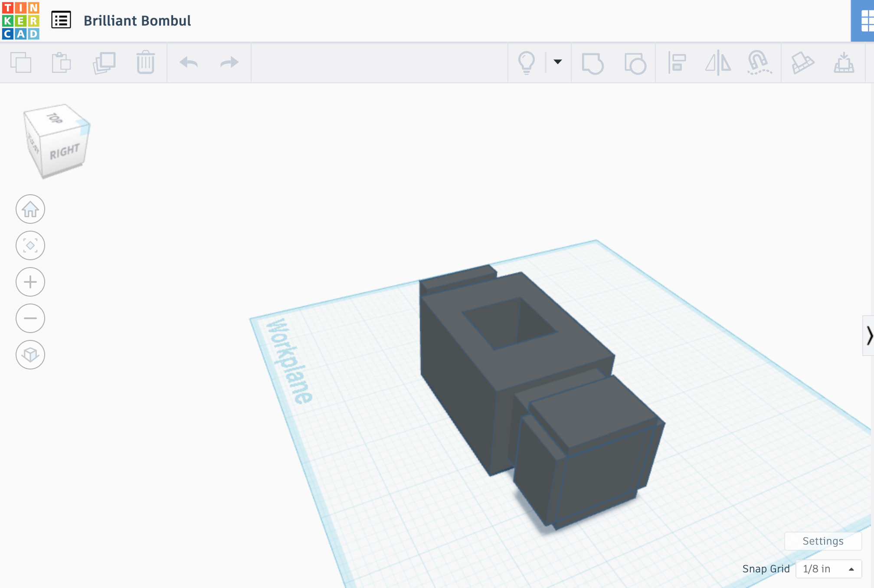The height and width of the screenshot is (588, 874).
Task: Zoom in with the plus button
Action: click(30, 282)
